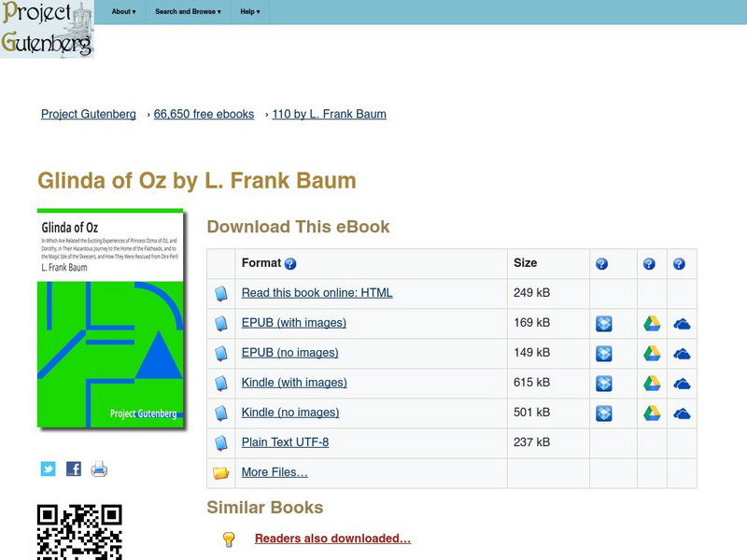Send EPUB (no images) to Google Drive
Viewport: 747px width, 560px height.
[x=652, y=354]
